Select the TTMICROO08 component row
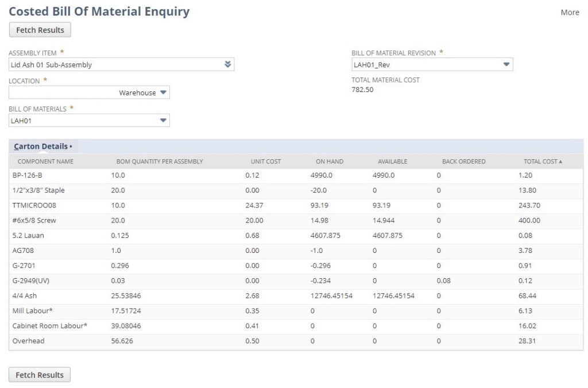Image resolution: width=588 pixels, height=388 pixels. (34, 205)
